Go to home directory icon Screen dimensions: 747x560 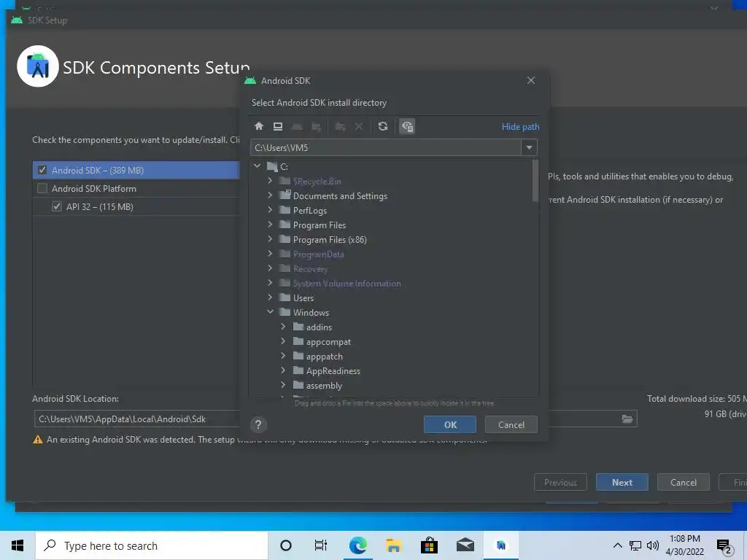(x=259, y=126)
